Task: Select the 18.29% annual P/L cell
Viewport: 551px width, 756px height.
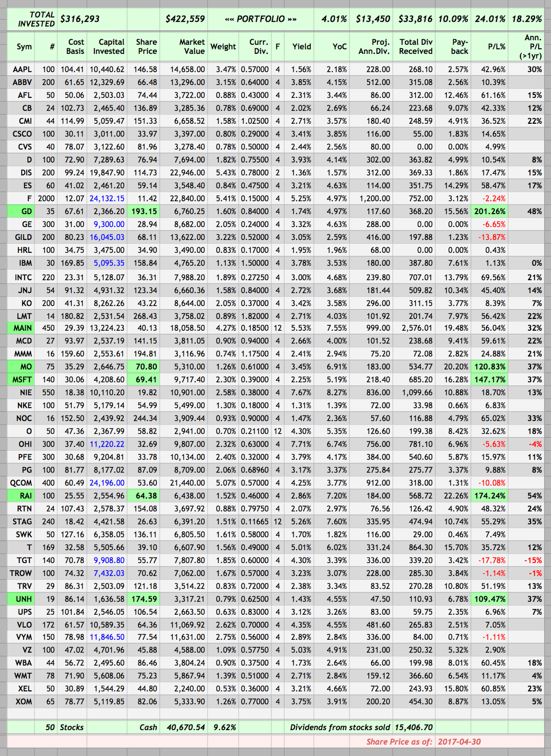Action: 526,19
